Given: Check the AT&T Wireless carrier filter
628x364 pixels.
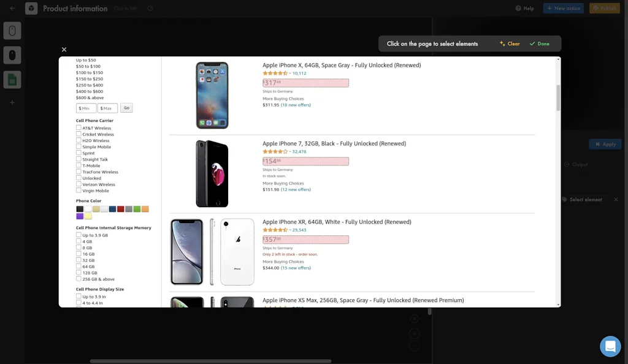Looking at the screenshot, I should coord(78,128).
